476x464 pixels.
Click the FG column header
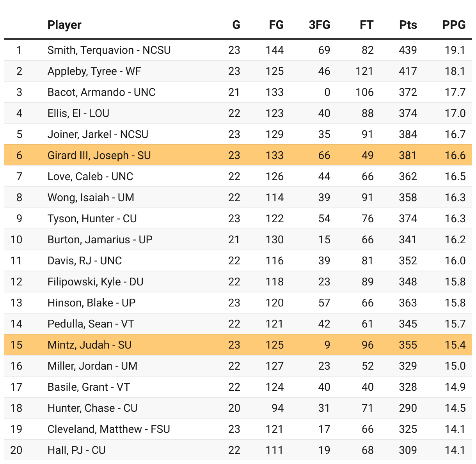[276, 25]
